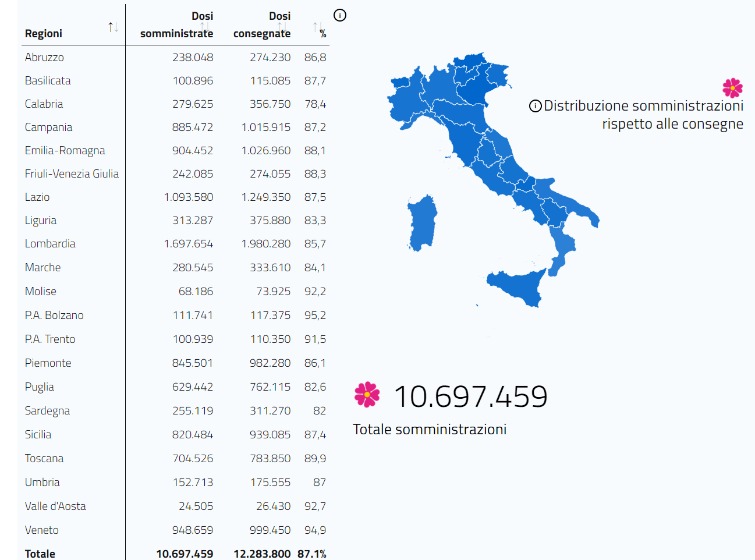This screenshot has width=755, height=560.
Task: Select the Marche row name
Action: point(42,267)
